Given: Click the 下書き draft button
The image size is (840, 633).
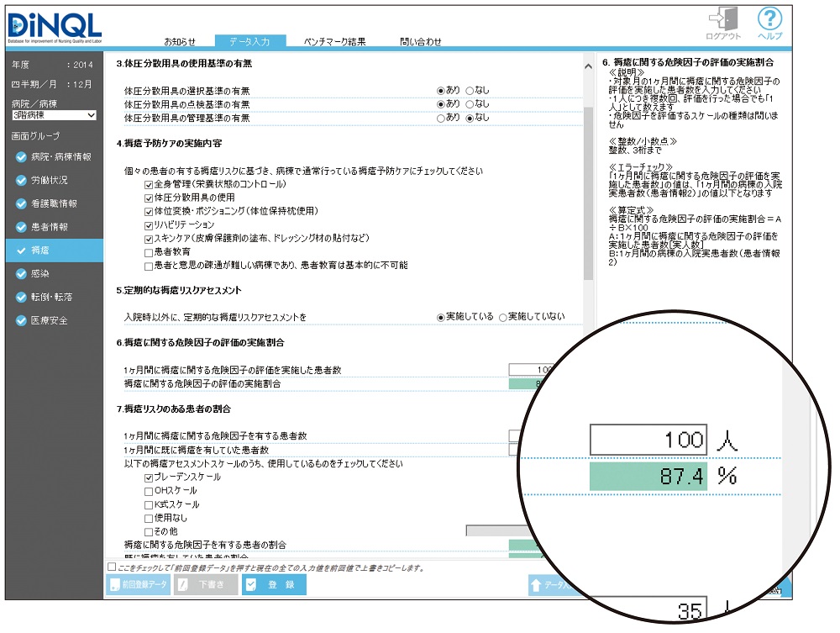Looking at the screenshot, I should (206, 585).
